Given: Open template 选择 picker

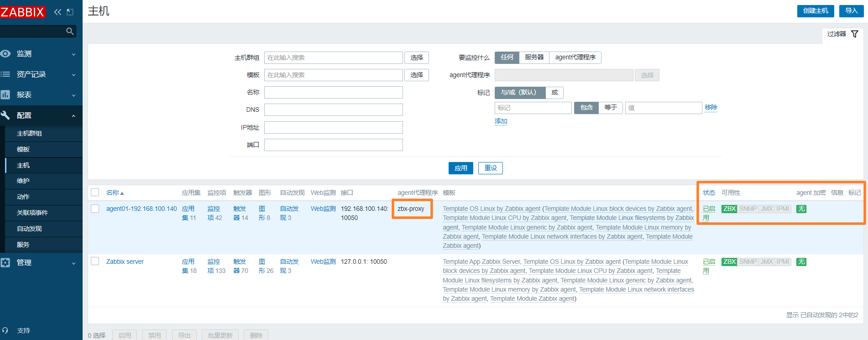Looking at the screenshot, I should click(x=417, y=75).
